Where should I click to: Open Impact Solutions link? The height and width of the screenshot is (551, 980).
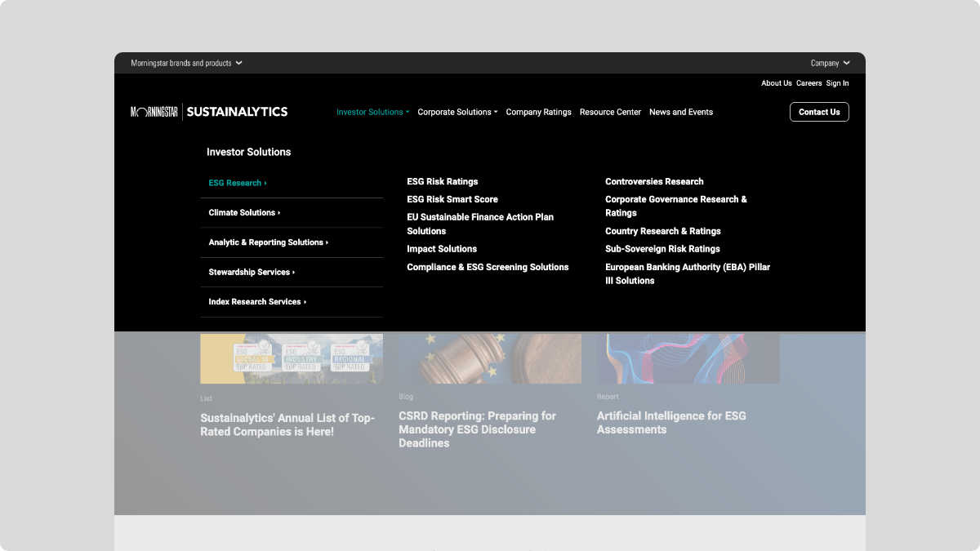pyautogui.click(x=442, y=249)
